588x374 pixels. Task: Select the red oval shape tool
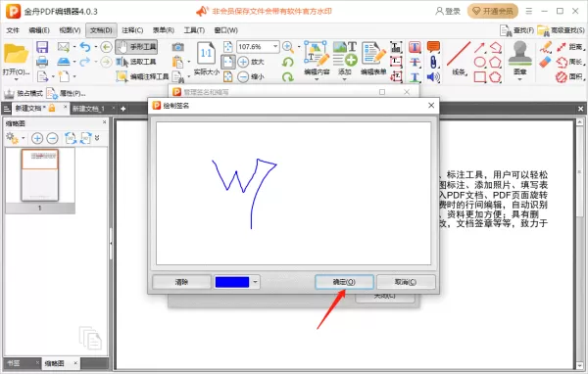tap(479, 62)
